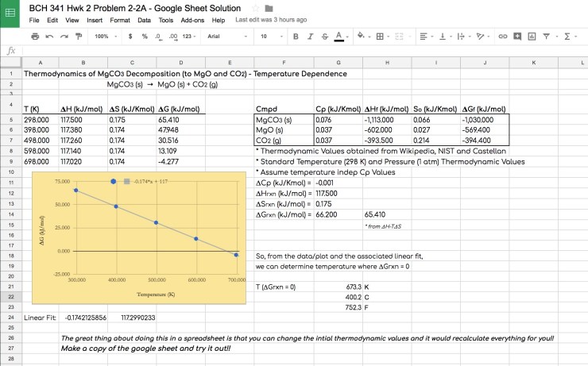Select cell with value 65.410 in ΔG column

[180, 120]
